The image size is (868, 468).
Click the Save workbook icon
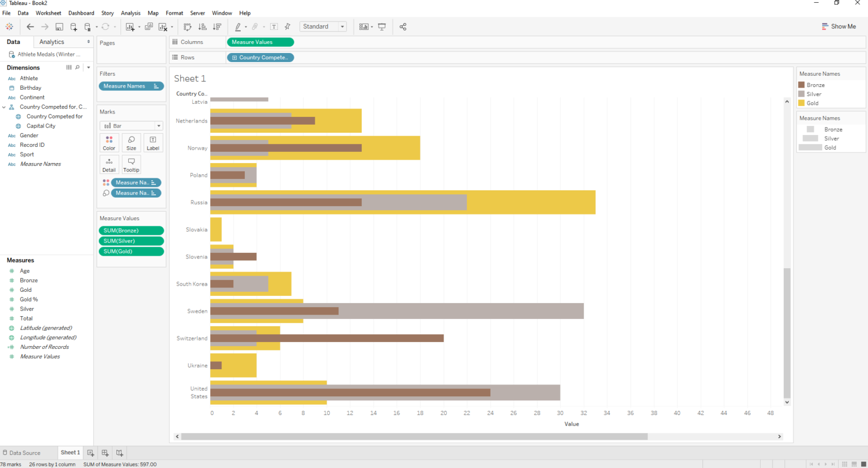tap(59, 27)
